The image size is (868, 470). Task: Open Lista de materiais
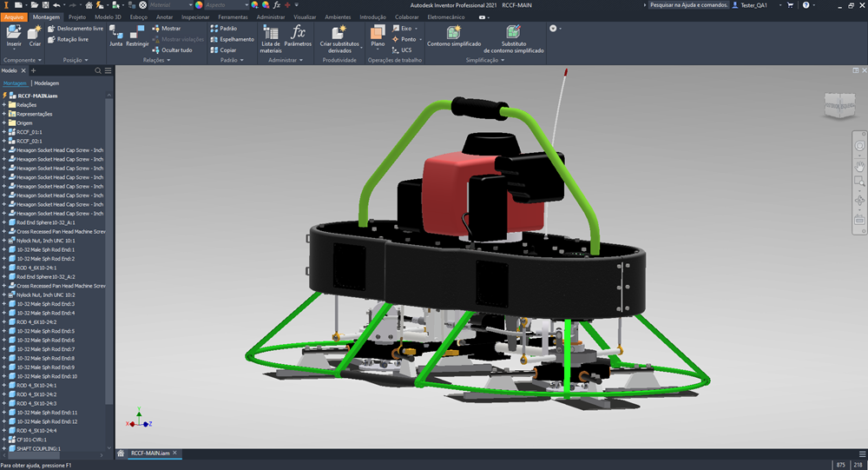[271, 39]
